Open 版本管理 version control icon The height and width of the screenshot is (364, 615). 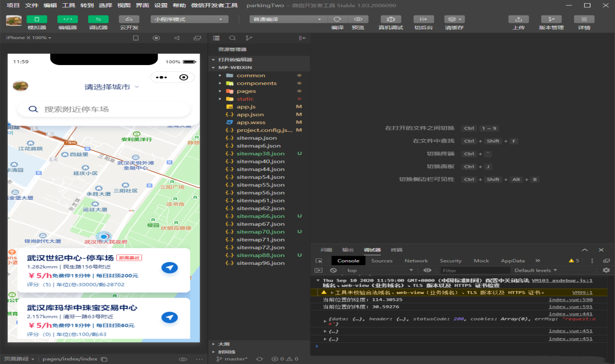coord(551,20)
